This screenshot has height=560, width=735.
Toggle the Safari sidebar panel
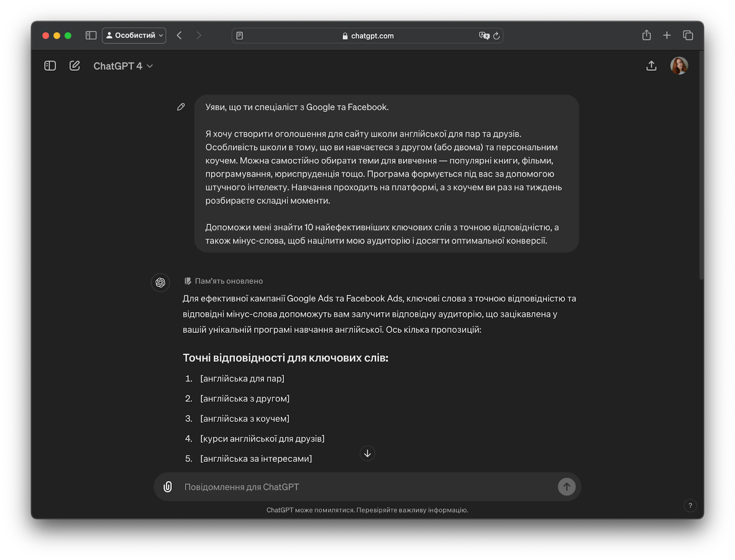91,35
